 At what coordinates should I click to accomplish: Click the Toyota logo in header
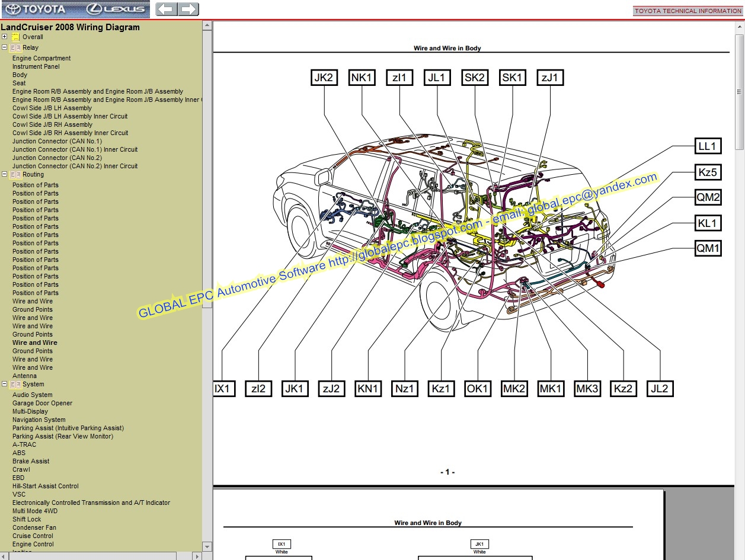36,9
